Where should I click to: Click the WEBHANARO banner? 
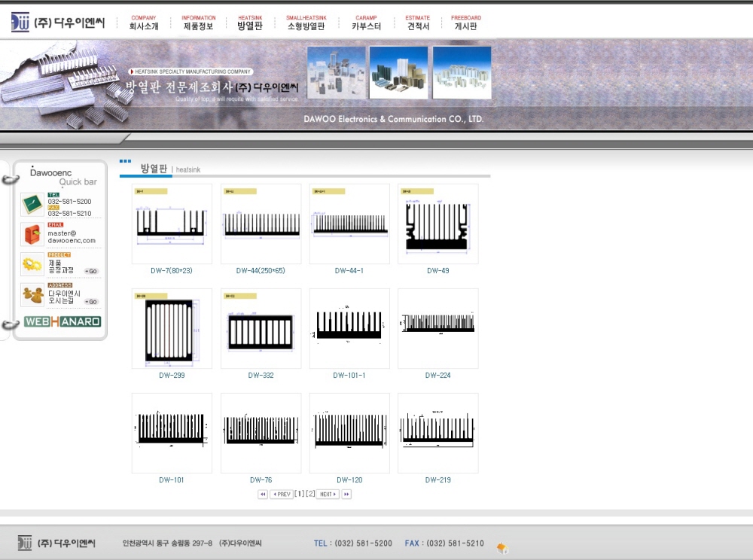point(62,321)
